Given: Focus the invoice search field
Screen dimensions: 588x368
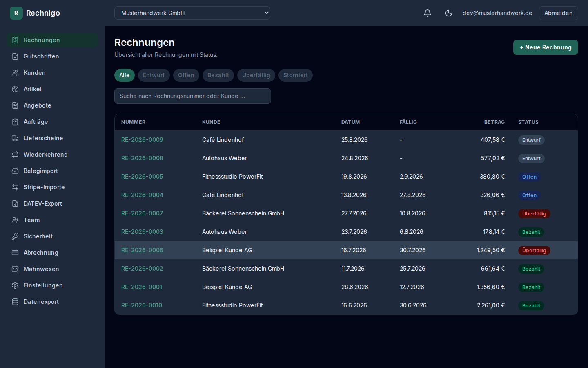Looking at the screenshot, I should point(193,96).
